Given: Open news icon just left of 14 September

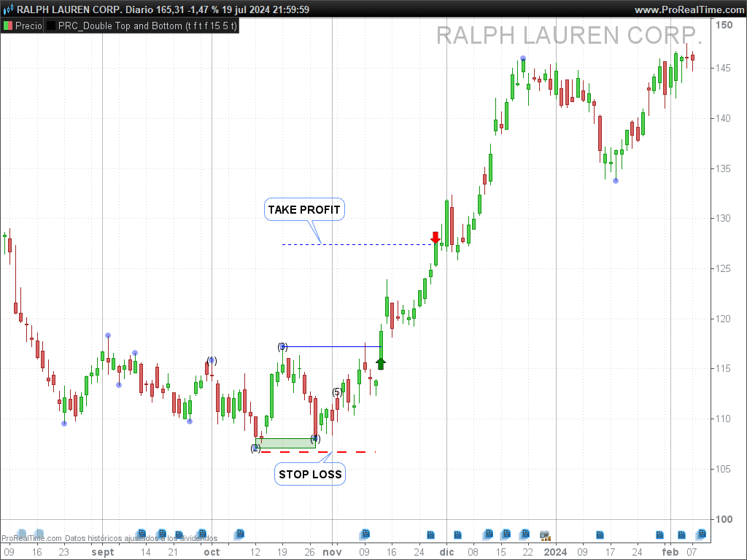Looking at the screenshot, I should (x=141, y=533).
